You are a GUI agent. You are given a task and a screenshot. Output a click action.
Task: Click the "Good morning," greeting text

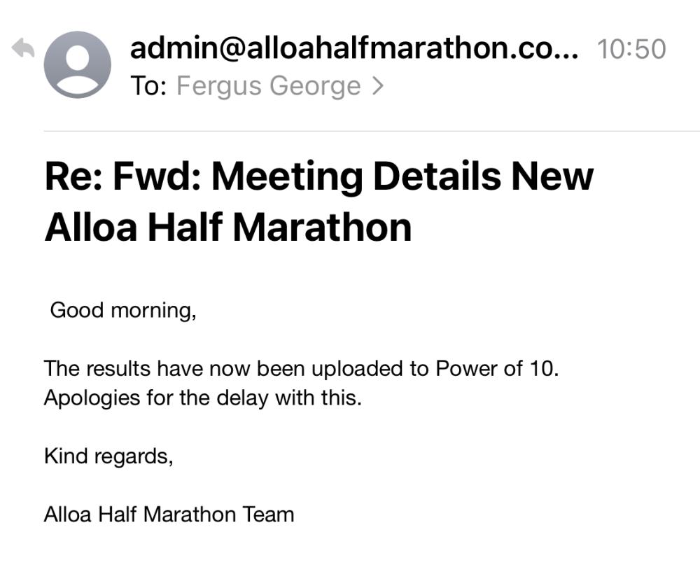(123, 310)
